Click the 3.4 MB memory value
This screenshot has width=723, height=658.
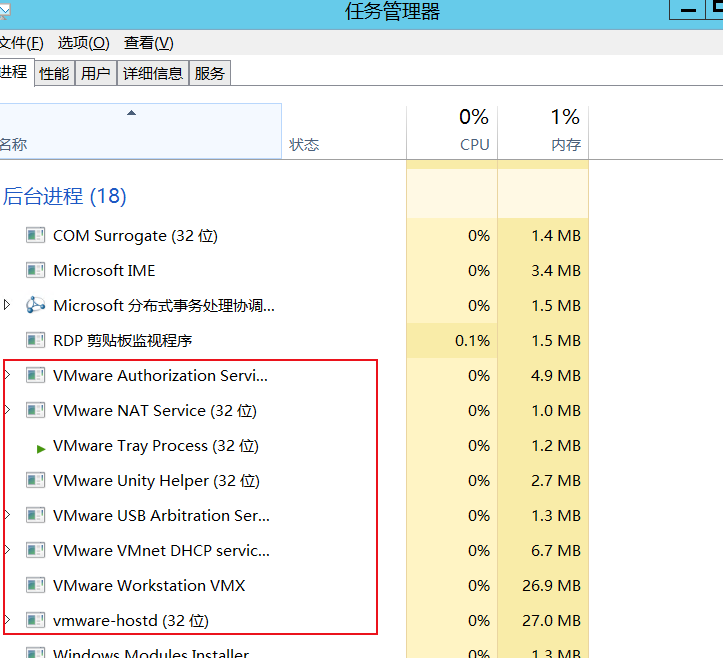pos(556,271)
